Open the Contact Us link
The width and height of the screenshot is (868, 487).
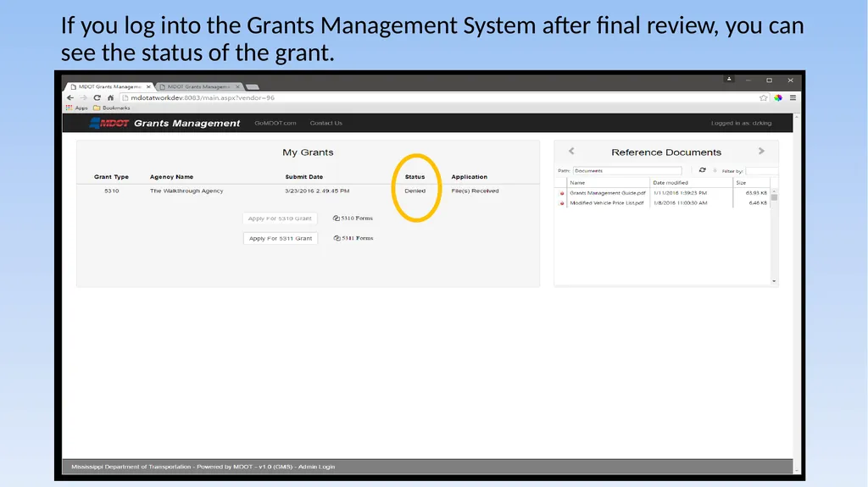point(326,123)
